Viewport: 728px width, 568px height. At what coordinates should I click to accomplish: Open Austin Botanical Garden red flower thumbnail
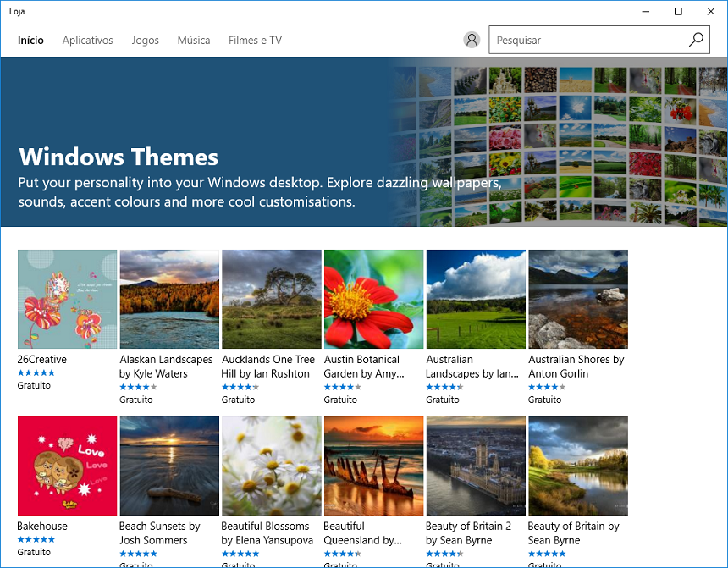pyautogui.click(x=374, y=299)
